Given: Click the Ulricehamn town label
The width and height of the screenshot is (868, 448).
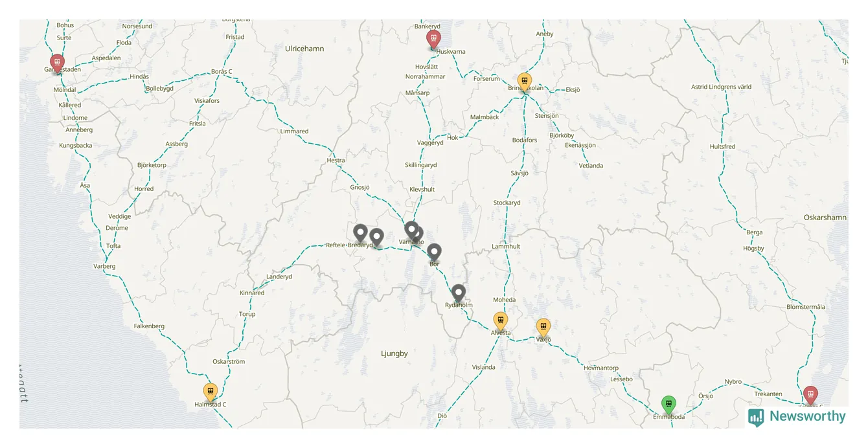Looking at the screenshot, I should coord(304,49).
